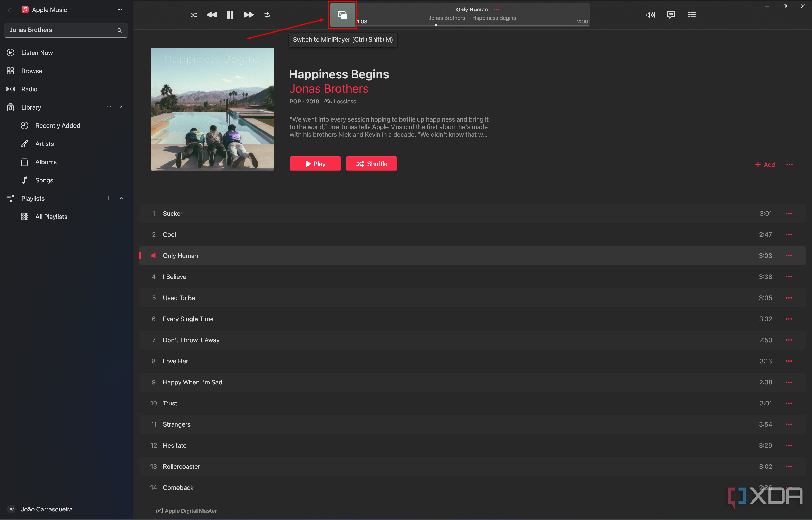Collapse the Playlists section
The width and height of the screenshot is (812, 520).
click(122, 198)
